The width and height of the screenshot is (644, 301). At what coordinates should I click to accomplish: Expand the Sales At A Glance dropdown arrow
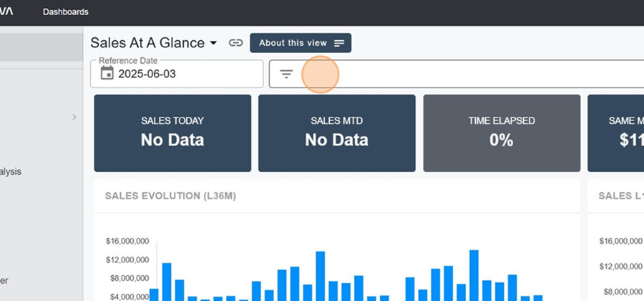tap(213, 43)
